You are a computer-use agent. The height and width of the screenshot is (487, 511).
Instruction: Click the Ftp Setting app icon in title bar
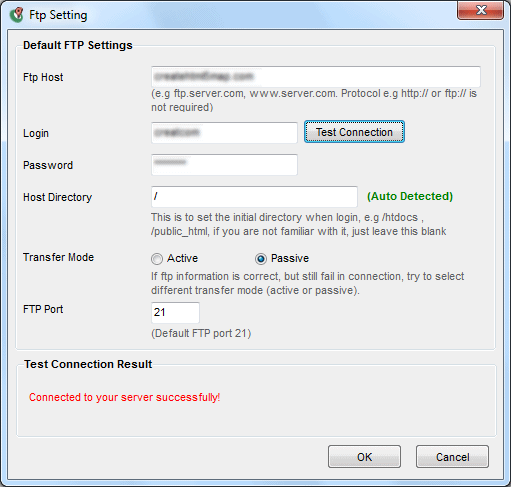coord(16,15)
